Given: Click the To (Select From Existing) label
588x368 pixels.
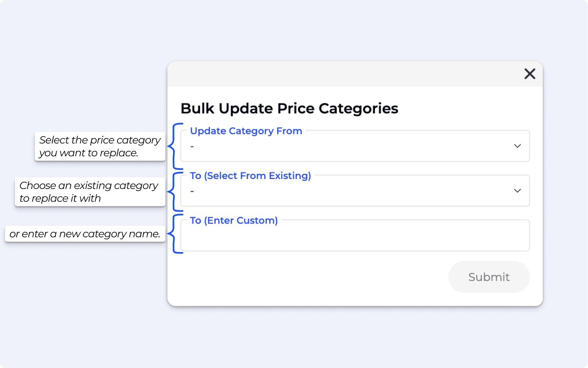Looking at the screenshot, I should click(250, 176).
